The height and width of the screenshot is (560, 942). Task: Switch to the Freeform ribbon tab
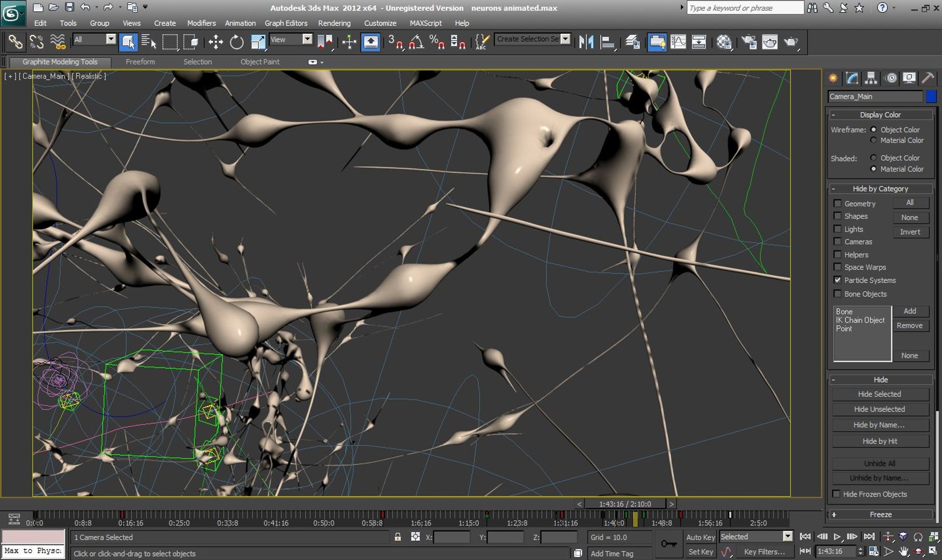click(140, 62)
